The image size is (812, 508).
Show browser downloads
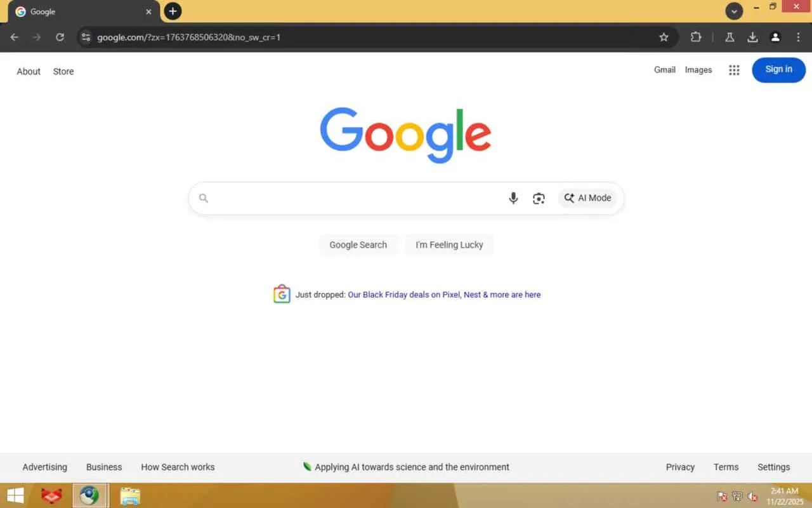pos(752,37)
